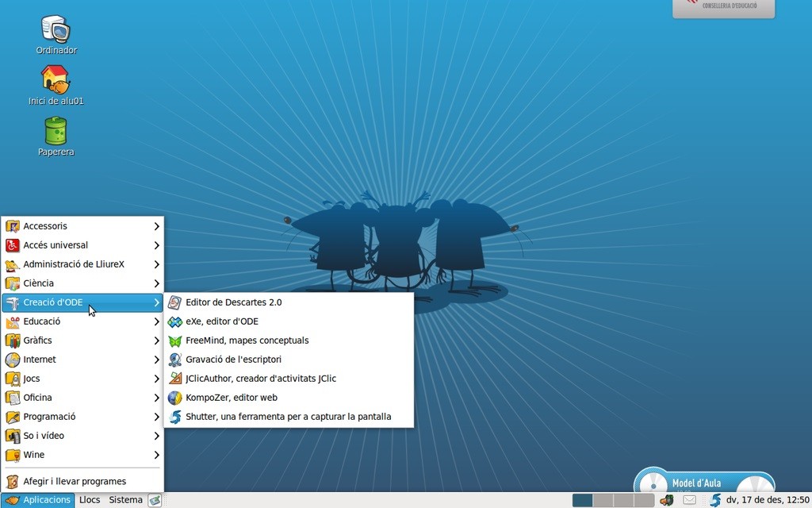The width and height of the screenshot is (812, 508).
Task: Click the JClicAuthor triangle icon
Action: [x=175, y=379]
